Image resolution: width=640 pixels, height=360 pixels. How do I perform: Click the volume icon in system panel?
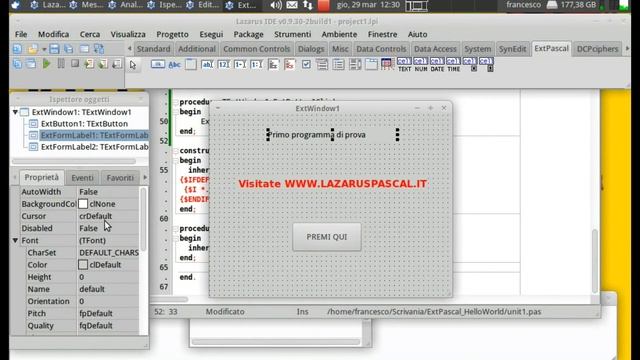point(276,5)
